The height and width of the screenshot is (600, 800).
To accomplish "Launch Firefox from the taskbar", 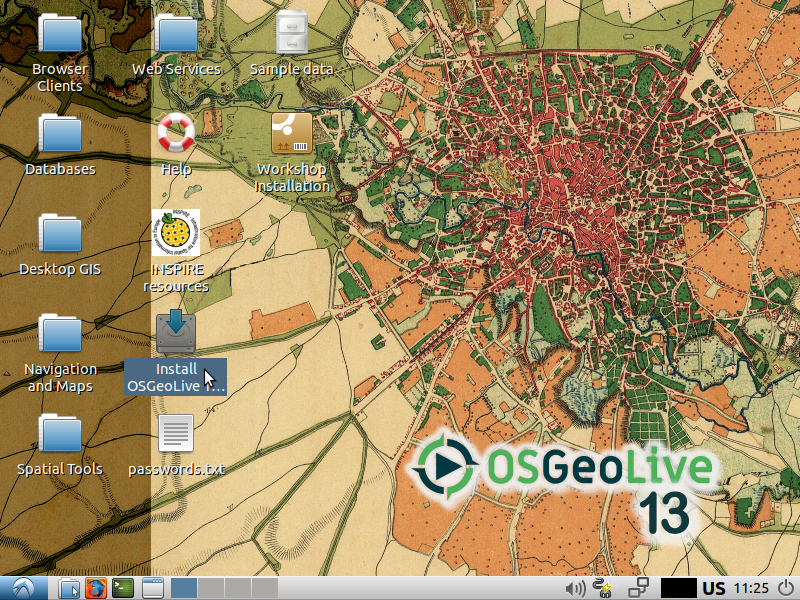I will click(x=95, y=588).
